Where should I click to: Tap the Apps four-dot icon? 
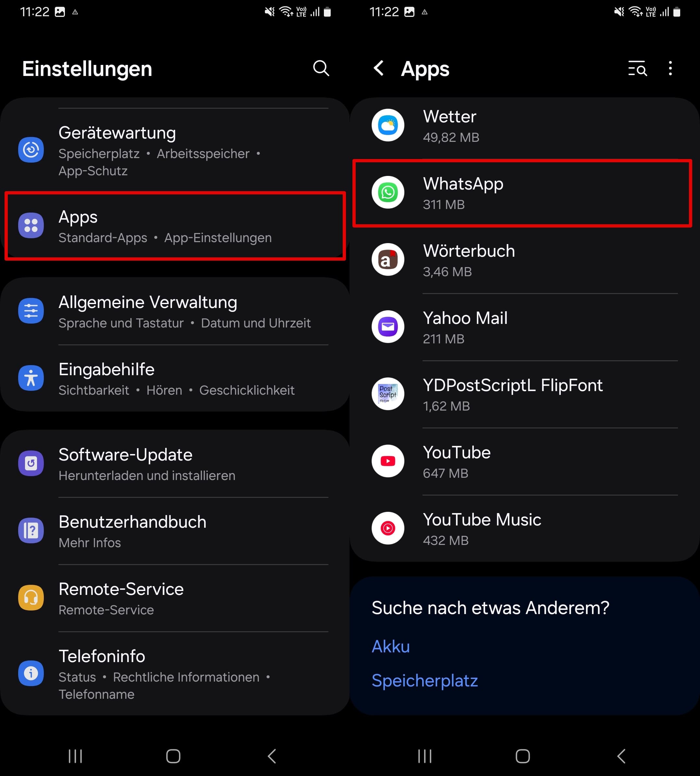31,226
